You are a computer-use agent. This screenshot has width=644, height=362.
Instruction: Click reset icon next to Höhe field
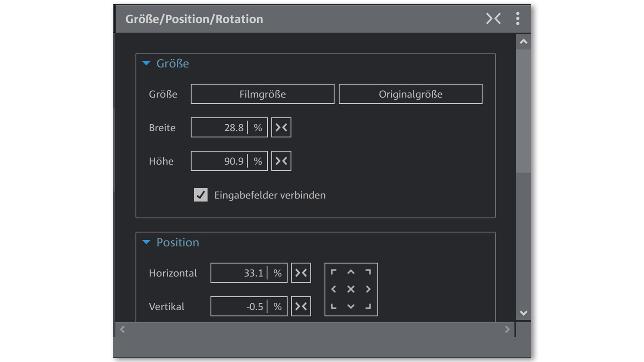[281, 161]
